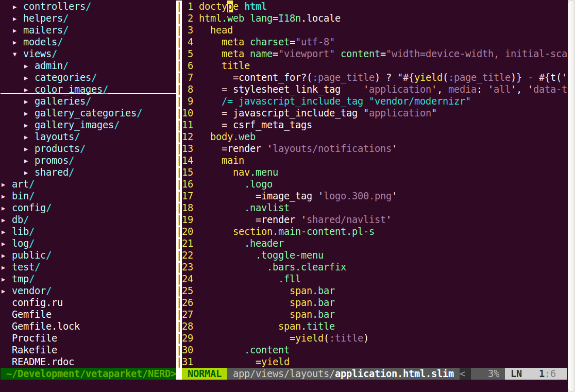Click the commented vendor/modernizr line

click(346, 101)
